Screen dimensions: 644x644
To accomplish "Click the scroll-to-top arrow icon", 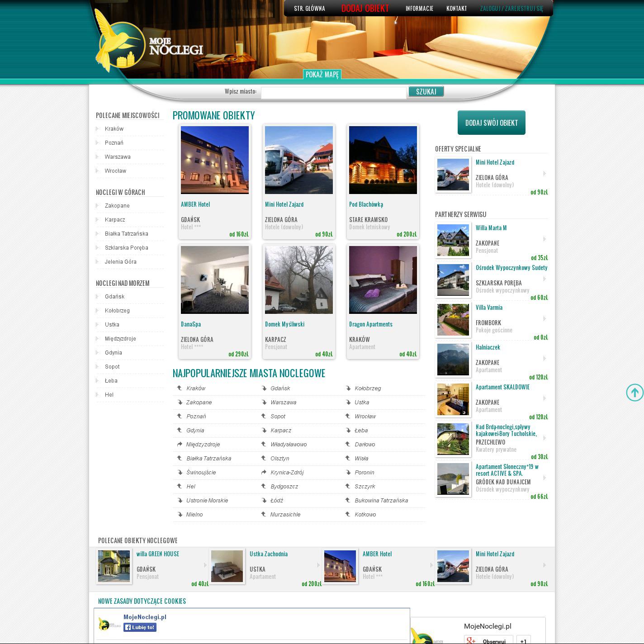I will (635, 392).
